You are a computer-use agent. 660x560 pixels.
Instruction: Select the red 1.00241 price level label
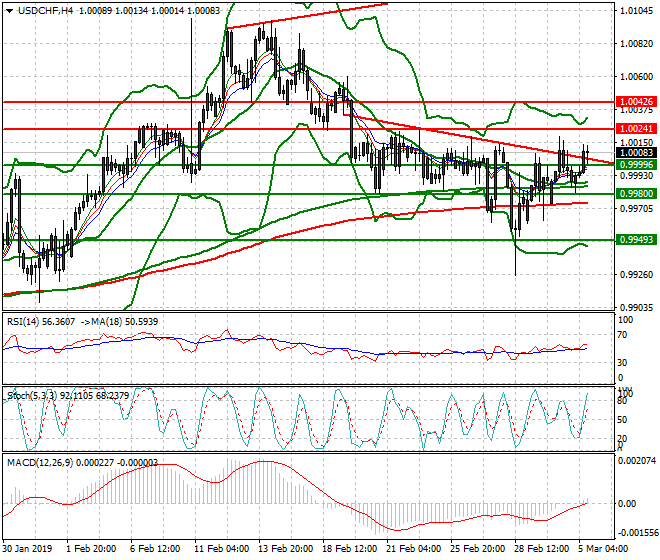point(636,129)
